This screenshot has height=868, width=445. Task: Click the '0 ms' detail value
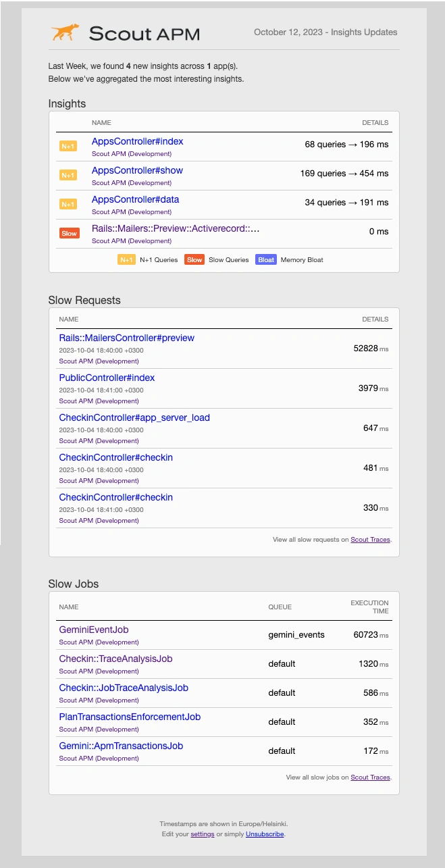click(x=379, y=232)
